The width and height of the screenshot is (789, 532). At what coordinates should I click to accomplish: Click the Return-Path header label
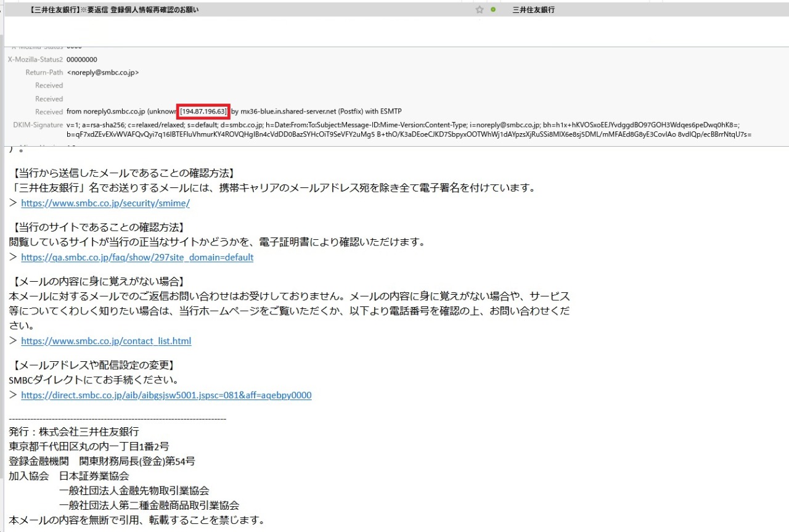(x=44, y=72)
